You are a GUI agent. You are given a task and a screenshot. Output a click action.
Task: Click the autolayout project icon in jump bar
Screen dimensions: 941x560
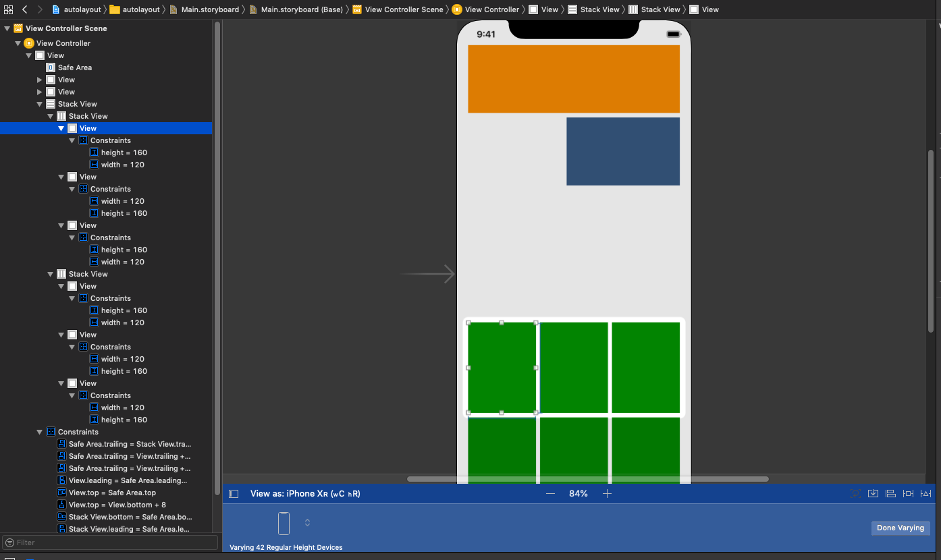[57, 9]
